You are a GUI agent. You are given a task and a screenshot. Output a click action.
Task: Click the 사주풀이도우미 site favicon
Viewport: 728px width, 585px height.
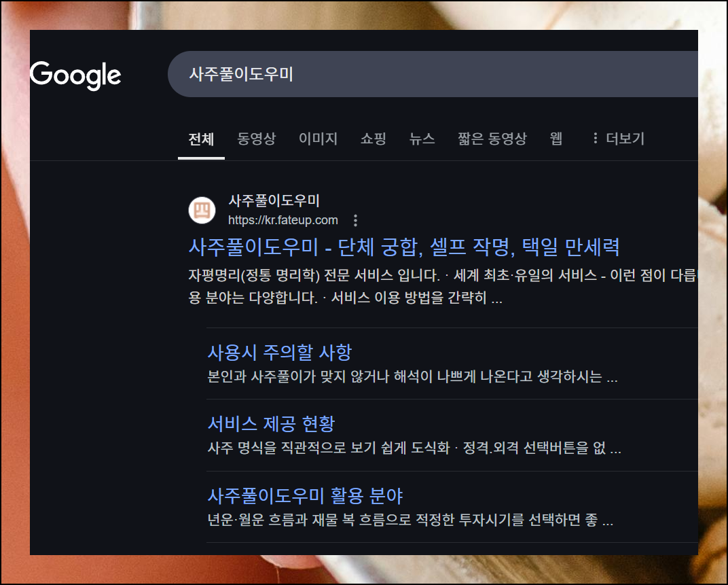pyautogui.click(x=202, y=210)
